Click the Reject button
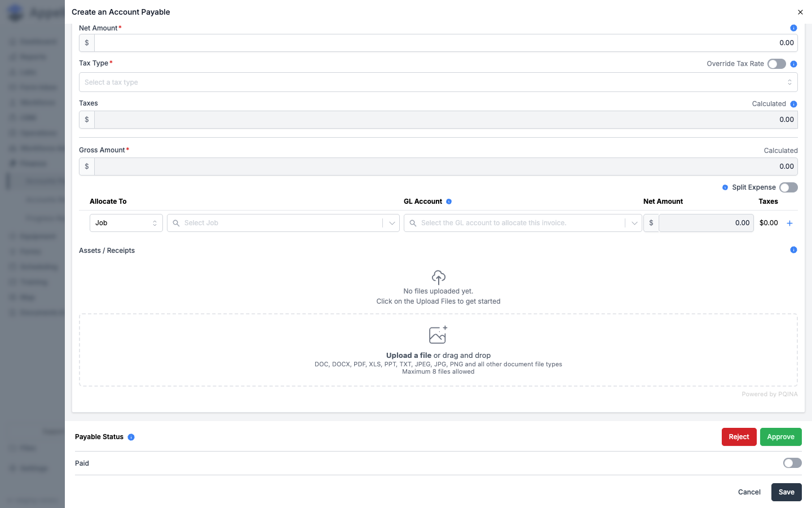812x508 pixels. point(739,437)
